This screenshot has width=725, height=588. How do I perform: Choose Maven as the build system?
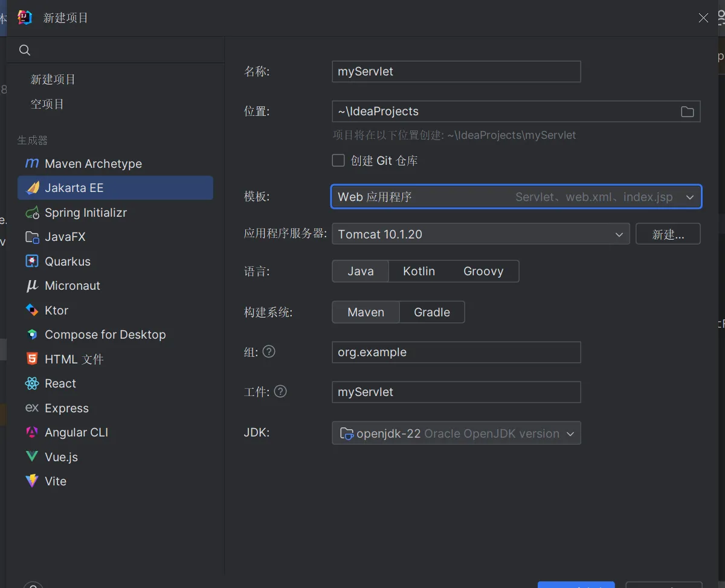(366, 312)
